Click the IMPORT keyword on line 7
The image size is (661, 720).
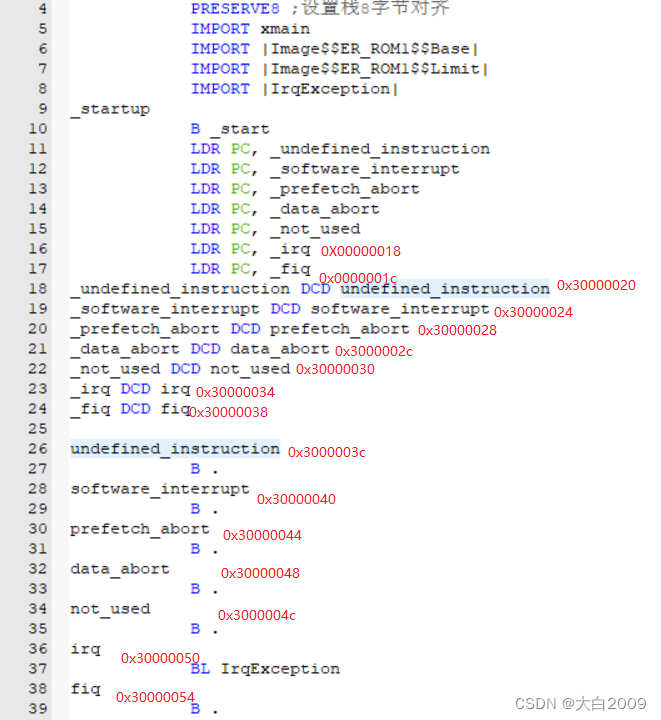[x=220, y=69]
